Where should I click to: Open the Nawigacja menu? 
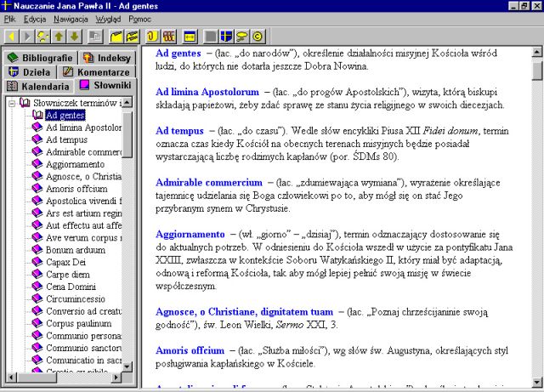[x=71, y=19]
